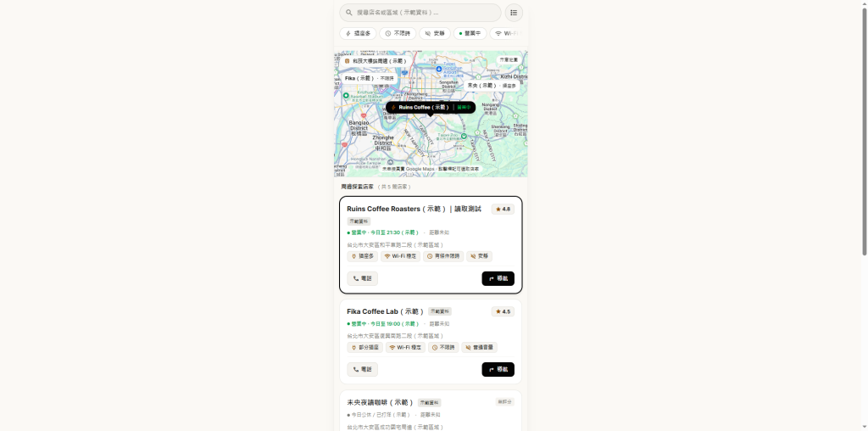Click Ruins Coffee's 安靜 tag

tap(480, 256)
